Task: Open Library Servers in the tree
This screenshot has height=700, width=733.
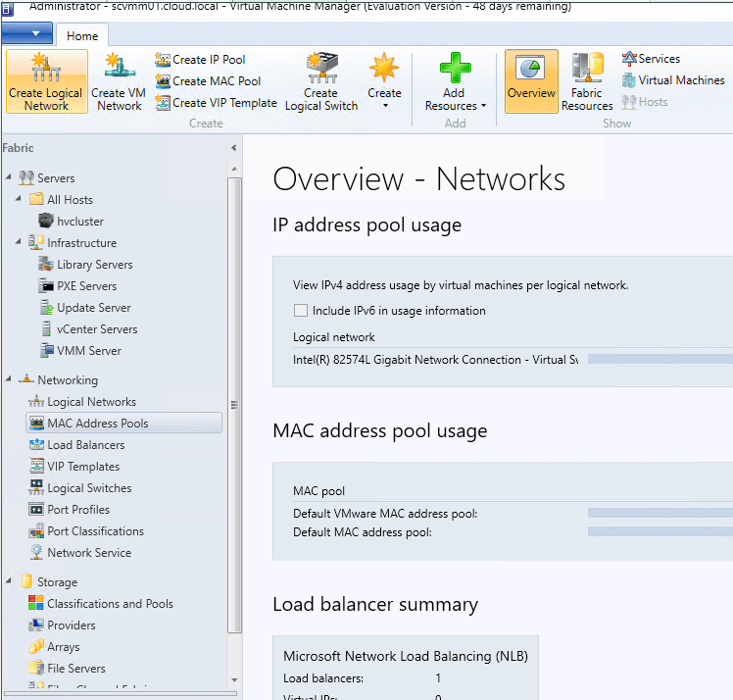Action: click(85, 264)
